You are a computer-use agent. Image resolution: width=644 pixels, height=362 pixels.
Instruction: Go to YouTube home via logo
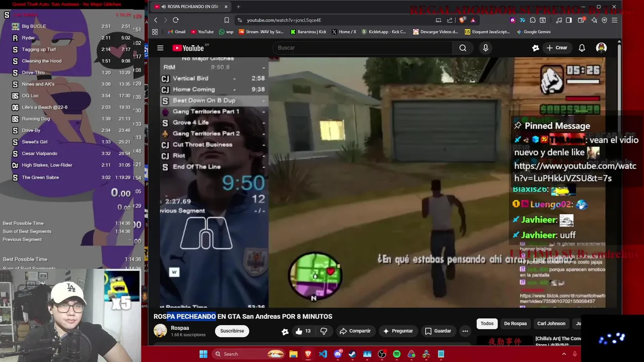tap(188, 48)
